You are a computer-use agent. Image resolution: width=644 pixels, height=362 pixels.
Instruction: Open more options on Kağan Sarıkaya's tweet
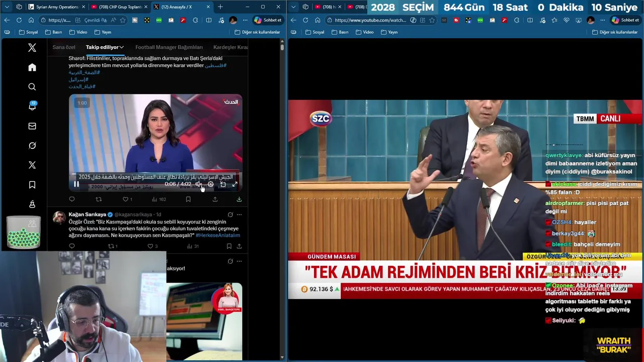[x=239, y=215]
